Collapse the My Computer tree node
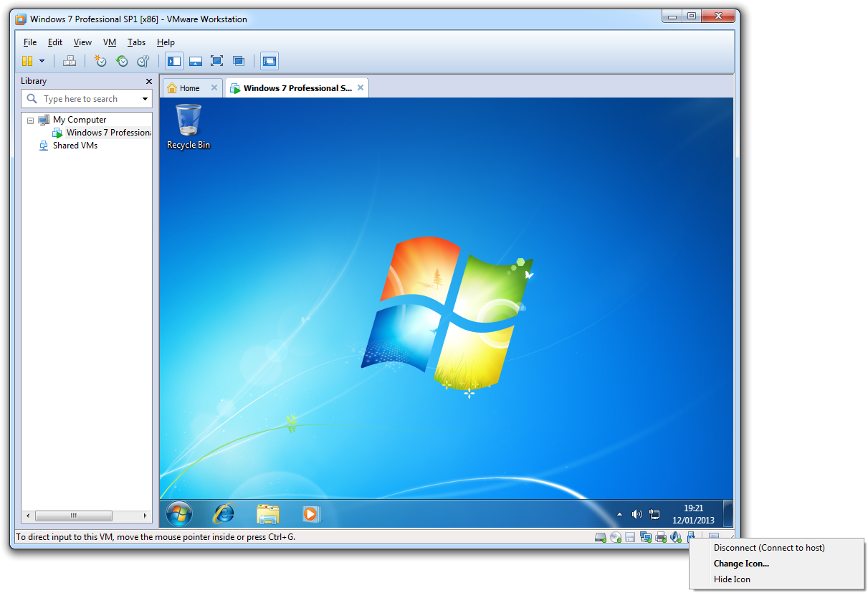The height and width of the screenshot is (593, 868). pos(30,120)
